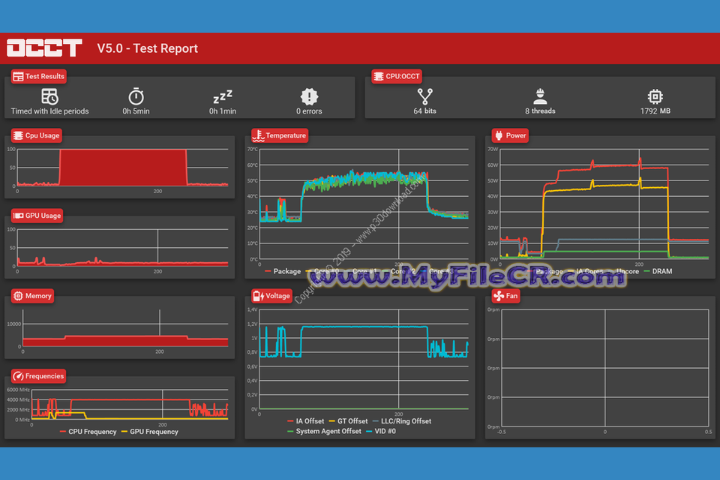Click the Fan panel icon

(499, 296)
